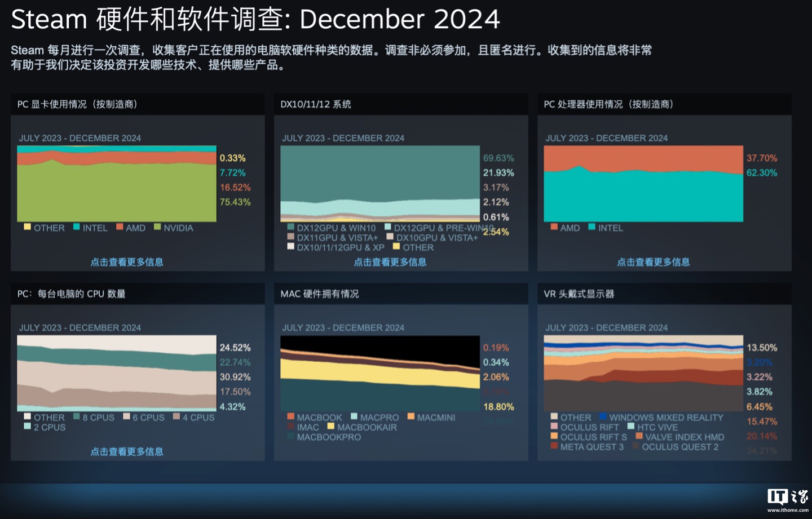Click the AMD legend swatch in processor panel
Screen dimensions: 812x519
tap(554, 227)
